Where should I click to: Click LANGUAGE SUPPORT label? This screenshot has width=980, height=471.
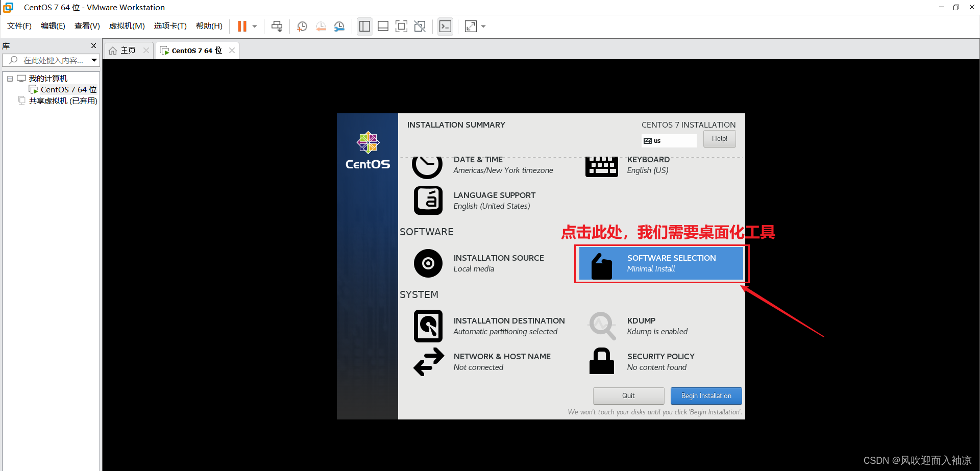pyautogui.click(x=494, y=195)
